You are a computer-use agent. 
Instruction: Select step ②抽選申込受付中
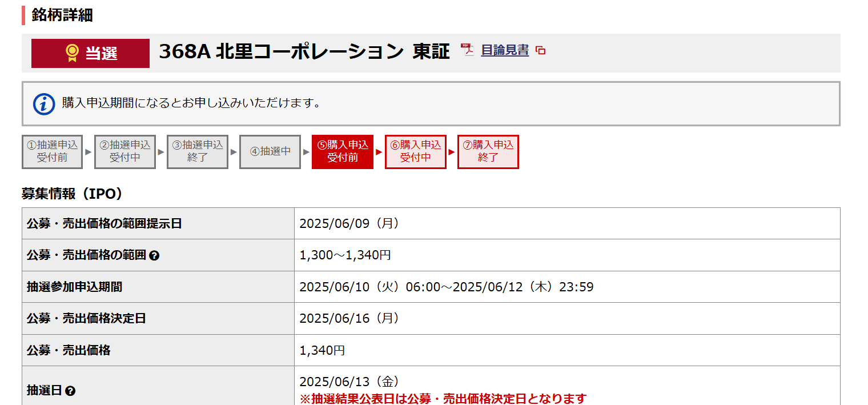[x=125, y=152]
